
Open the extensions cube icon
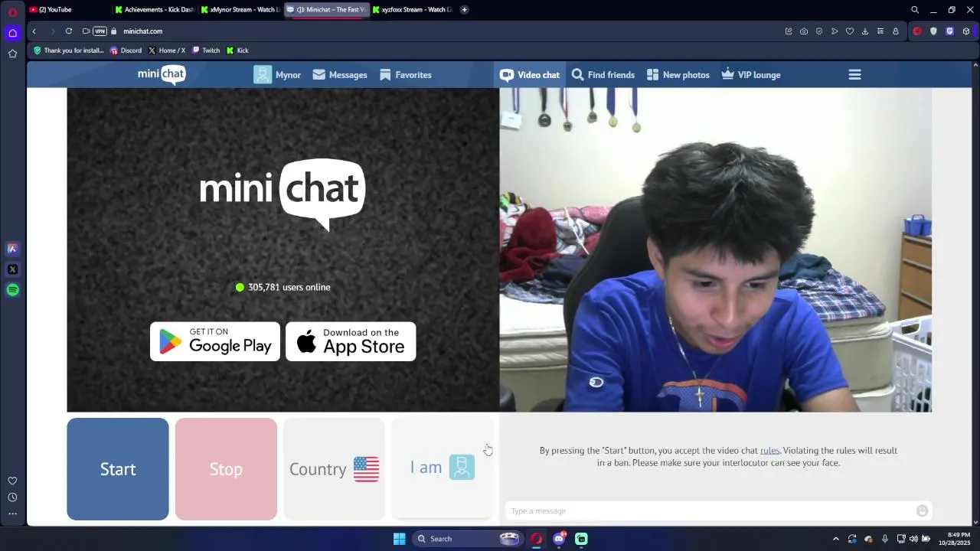coord(966,31)
